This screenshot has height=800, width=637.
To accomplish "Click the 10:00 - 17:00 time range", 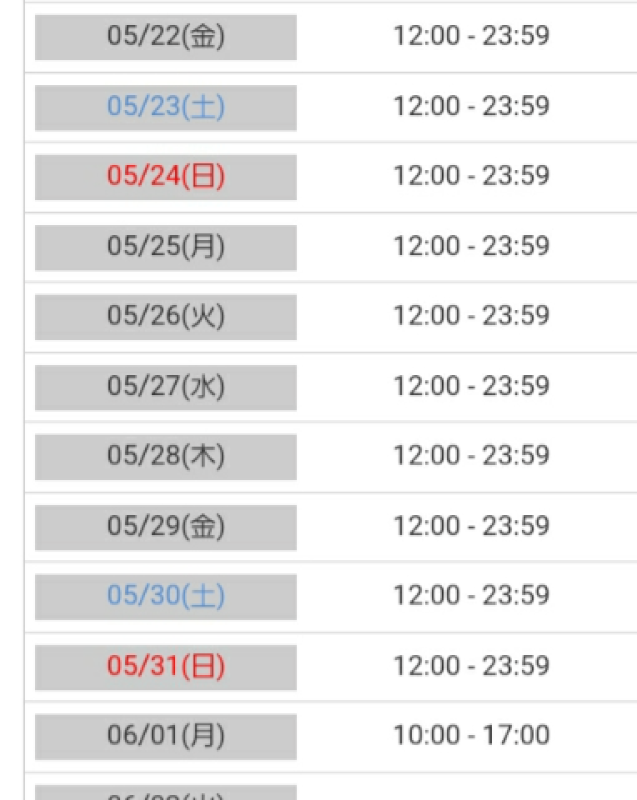I will [471, 735].
